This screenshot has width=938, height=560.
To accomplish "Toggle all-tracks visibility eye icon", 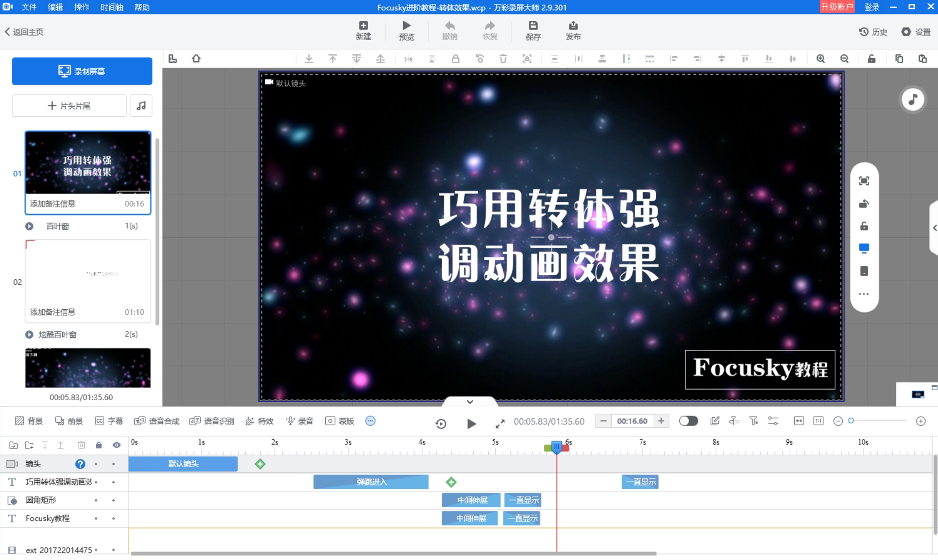I will (x=117, y=445).
